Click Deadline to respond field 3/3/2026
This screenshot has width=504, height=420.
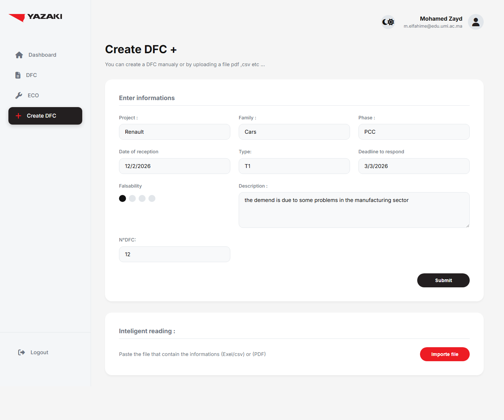(x=414, y=166)
